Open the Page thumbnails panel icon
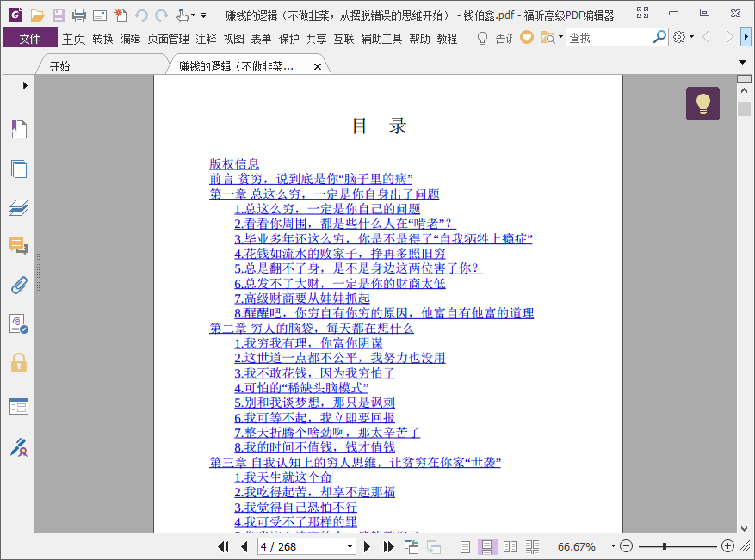The height and width of the screenshot is (560, 755). tap(19, 169)
